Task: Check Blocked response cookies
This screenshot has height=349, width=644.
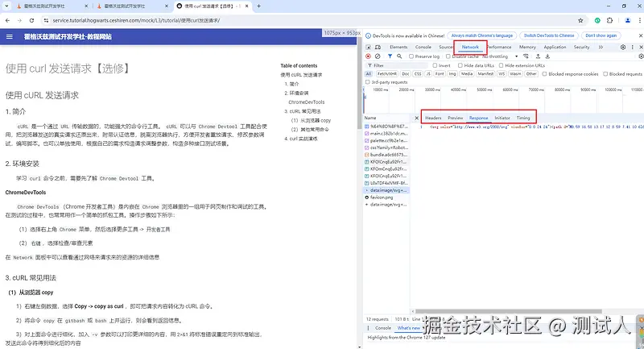Action: 545,74
